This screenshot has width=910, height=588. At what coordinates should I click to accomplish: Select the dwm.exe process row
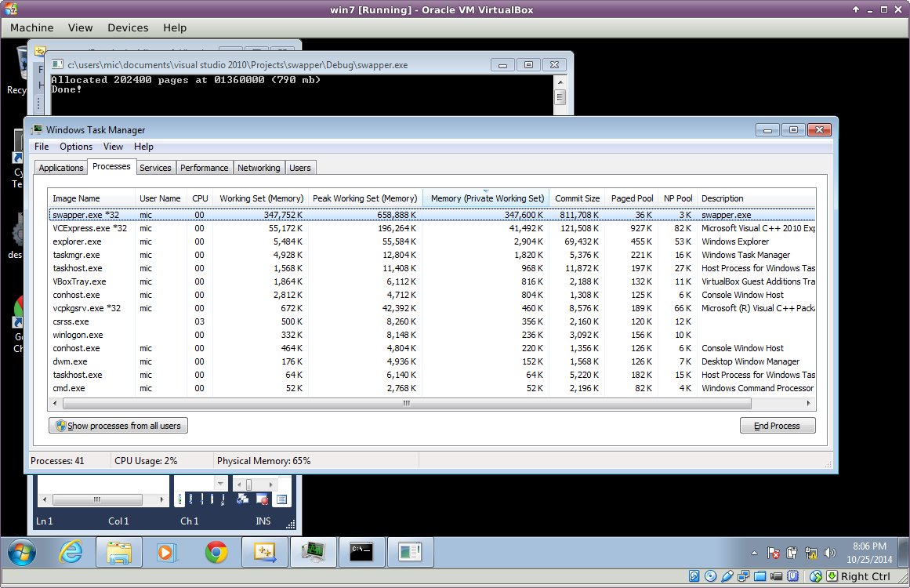pos(432,361)
